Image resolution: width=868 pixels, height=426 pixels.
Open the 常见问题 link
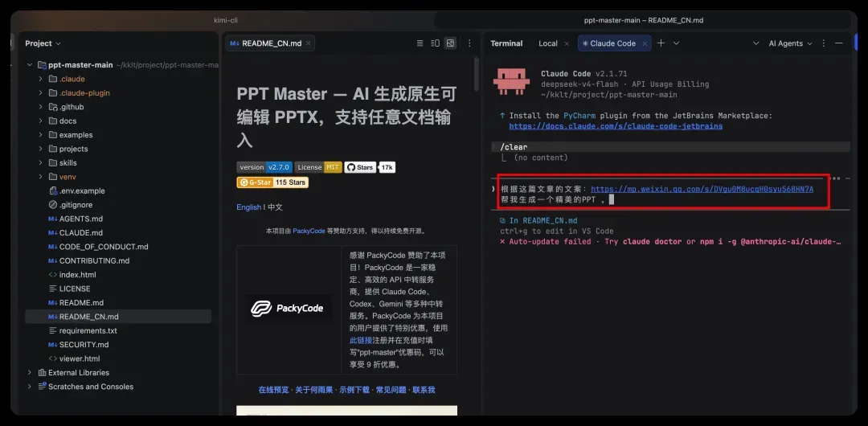pyautogui.click(x=391, y=390)
